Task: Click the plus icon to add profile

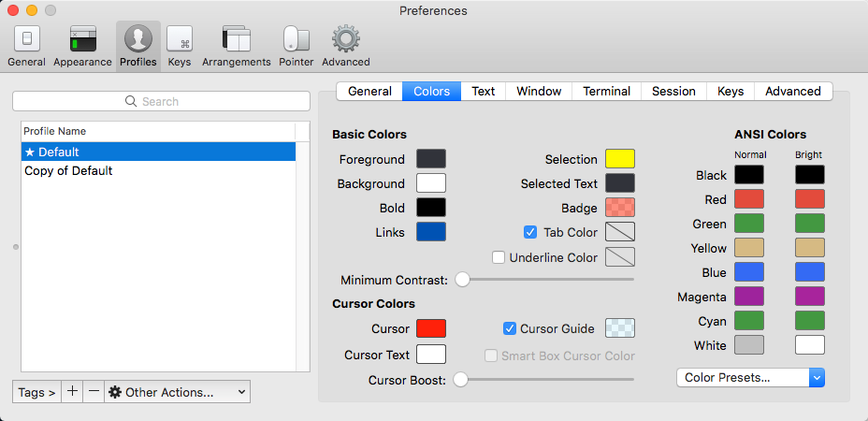Action: pos(73,392)
